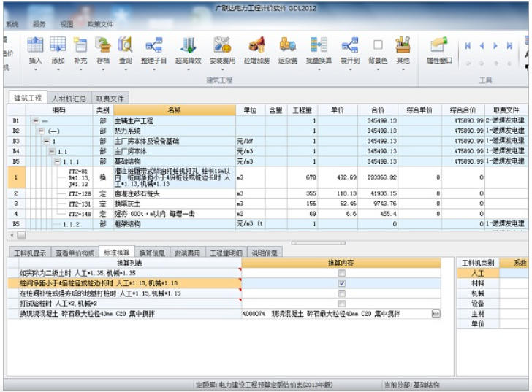Click the 背景色 background color swatch
532x392 pixels.
[x=378, y=45]
